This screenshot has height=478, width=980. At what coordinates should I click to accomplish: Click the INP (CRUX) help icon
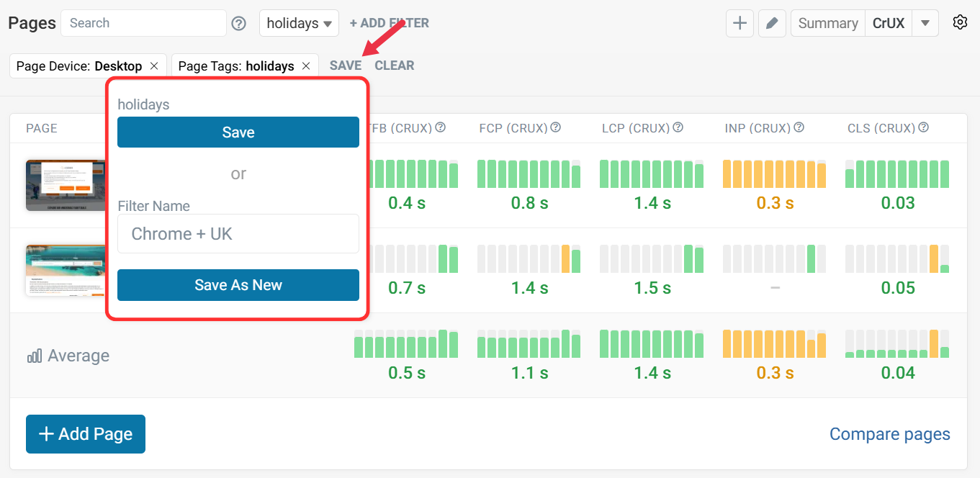799,127
